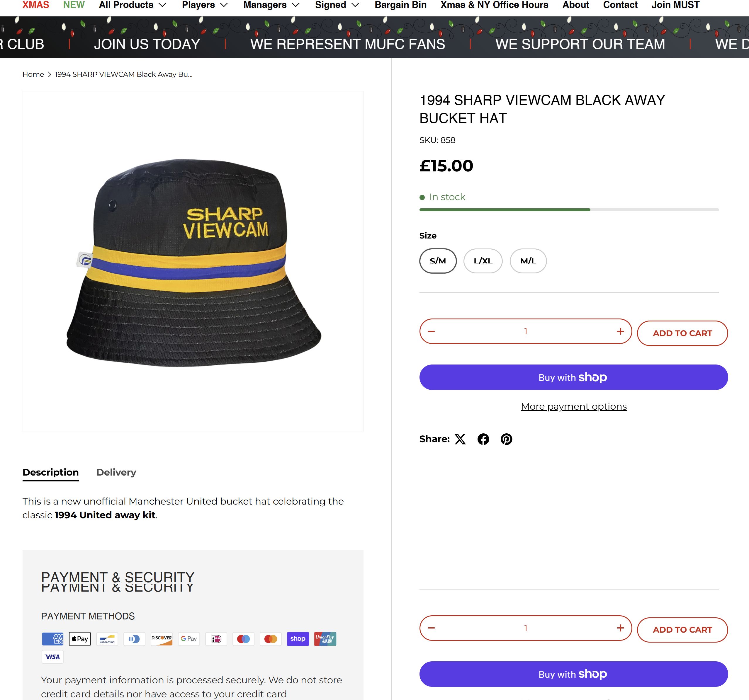The width and height of the screenshot is (749, 700).
Task: Select size S/M
Action: tap(438, 261)
